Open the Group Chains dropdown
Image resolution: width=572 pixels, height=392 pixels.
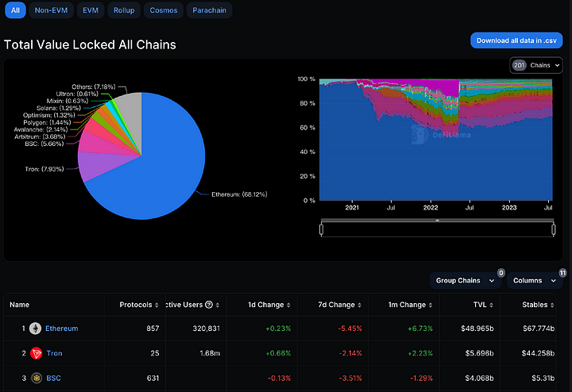[463, 280]
